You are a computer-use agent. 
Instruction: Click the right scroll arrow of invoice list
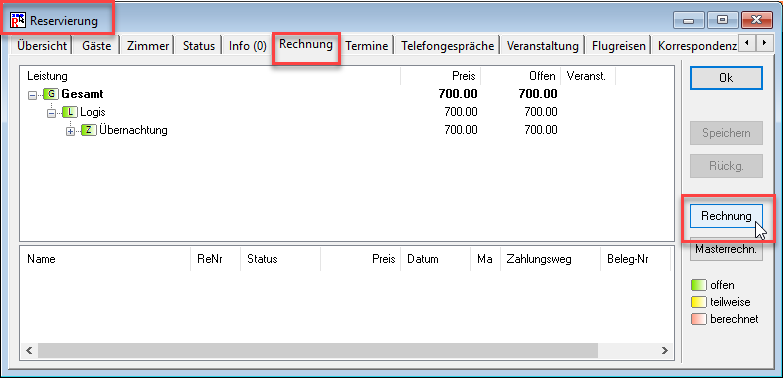tap(664, 351)
